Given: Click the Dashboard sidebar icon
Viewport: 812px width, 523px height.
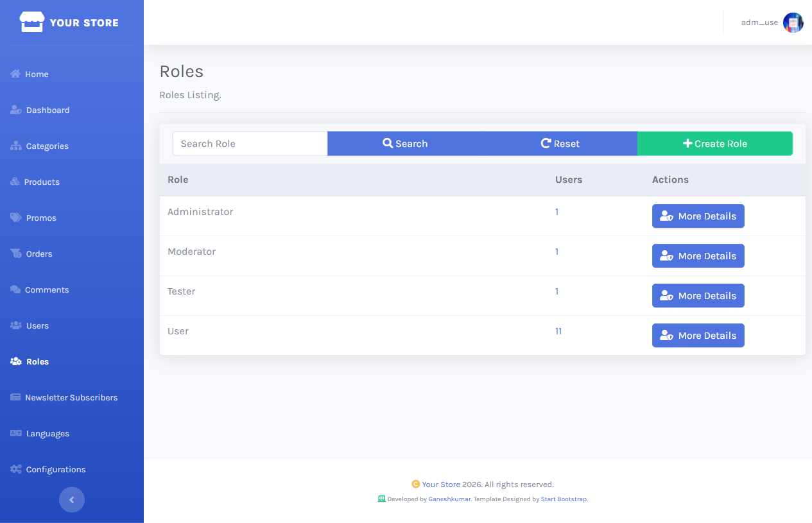Looking at the screenshot, I should point(16,110).
